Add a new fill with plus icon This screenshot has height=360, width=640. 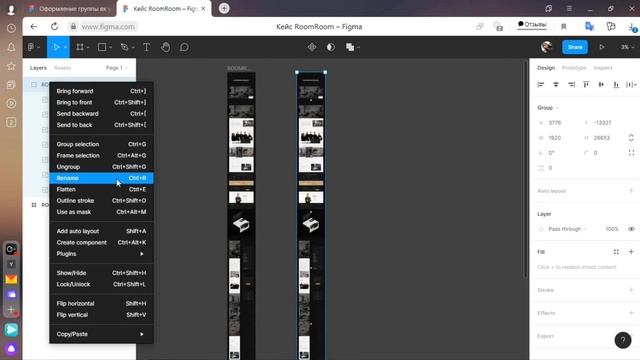631,252
